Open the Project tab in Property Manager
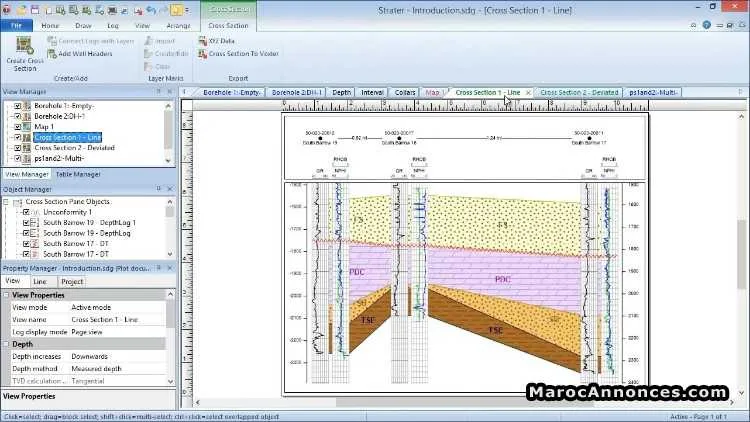The image size is (750, 422). (72, 281)
